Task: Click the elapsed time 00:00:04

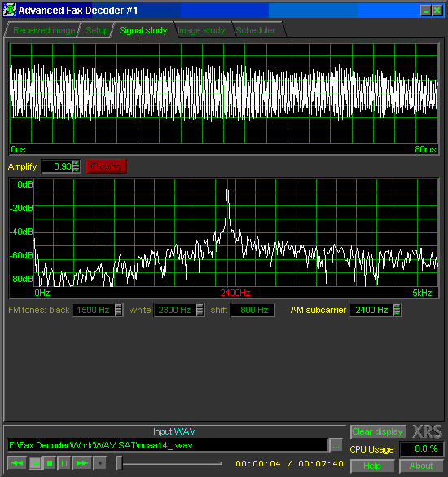Action: (258, 464)
